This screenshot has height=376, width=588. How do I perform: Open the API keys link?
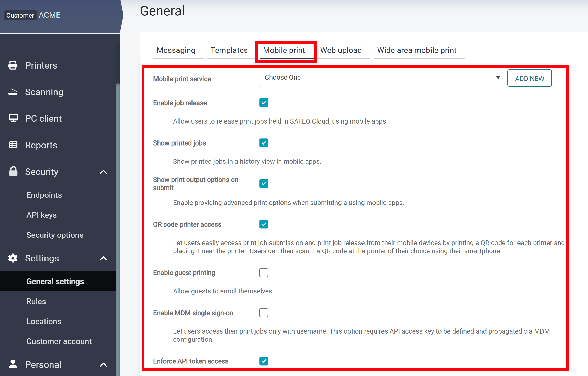[42, 215]
